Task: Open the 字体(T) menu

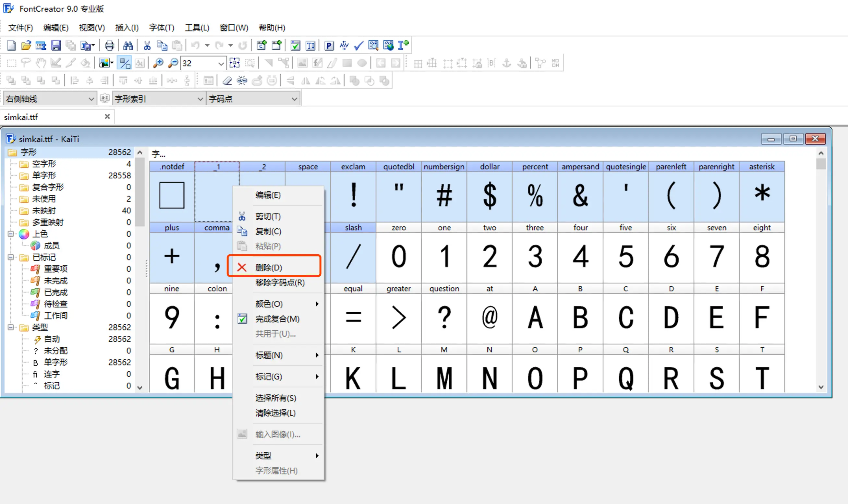Action: (161, 28)
